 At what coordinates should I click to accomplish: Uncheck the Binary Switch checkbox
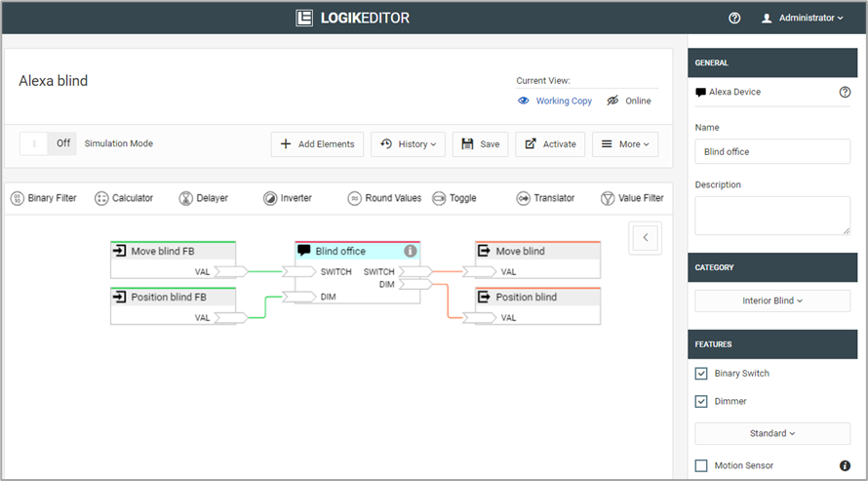tap(701, 374)
